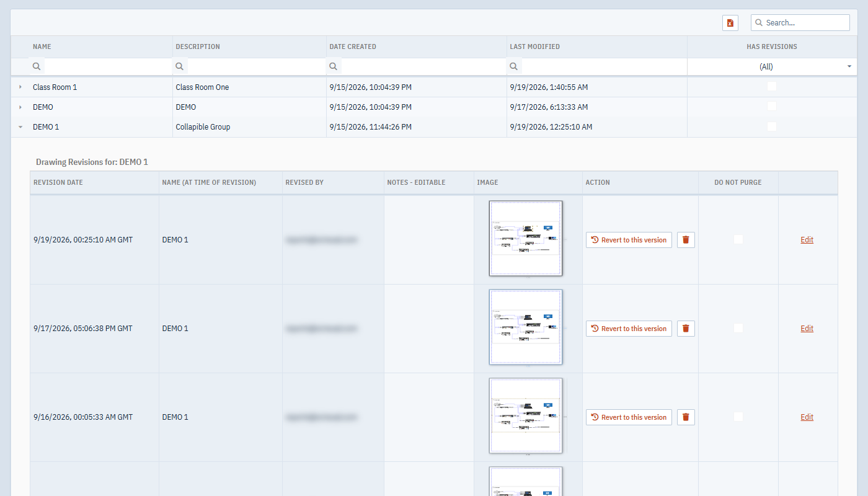Click the '9/15/2026, 11:44:26 PM' cell
Screen dimensions: 868x496
[x=417, y=127]
